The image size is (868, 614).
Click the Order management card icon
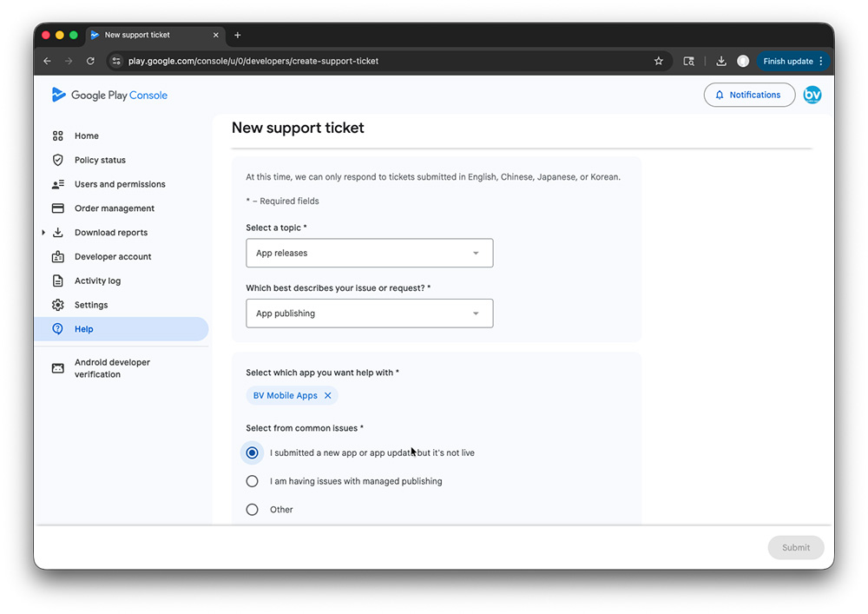(x=57, y=208)
